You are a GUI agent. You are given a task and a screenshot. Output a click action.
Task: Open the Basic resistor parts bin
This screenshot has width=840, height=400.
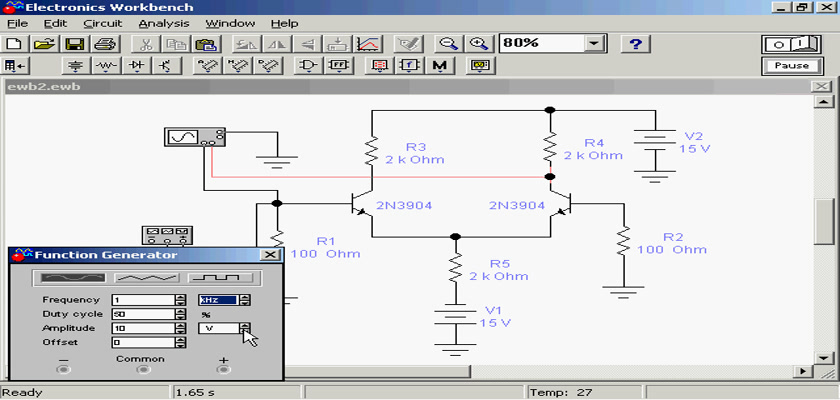107,66
